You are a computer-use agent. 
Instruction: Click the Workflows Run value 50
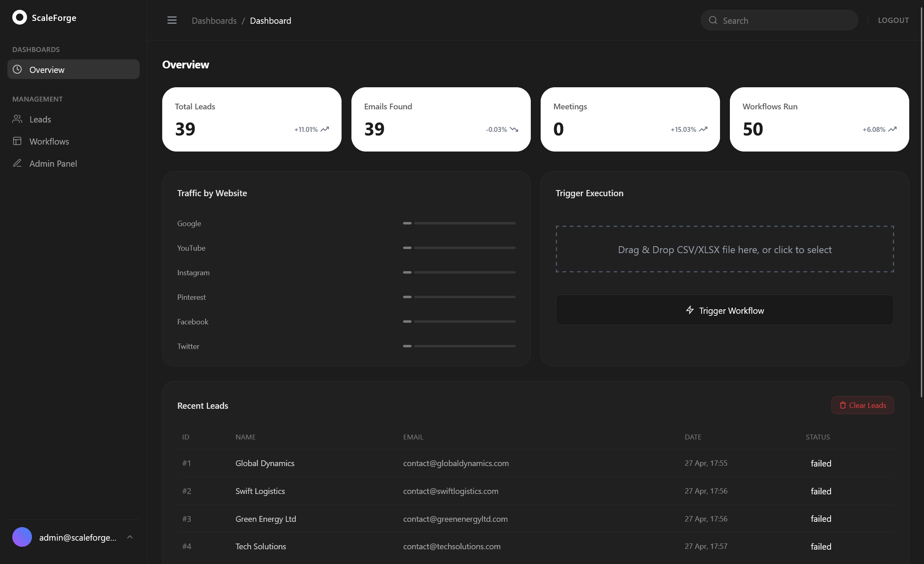753,129
